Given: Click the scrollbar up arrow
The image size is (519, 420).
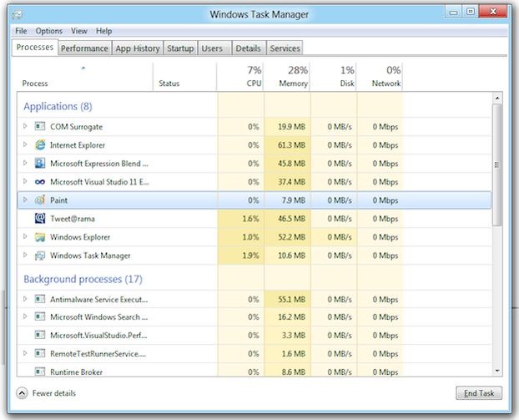Looking at the screenshot, I should [497, 98].
